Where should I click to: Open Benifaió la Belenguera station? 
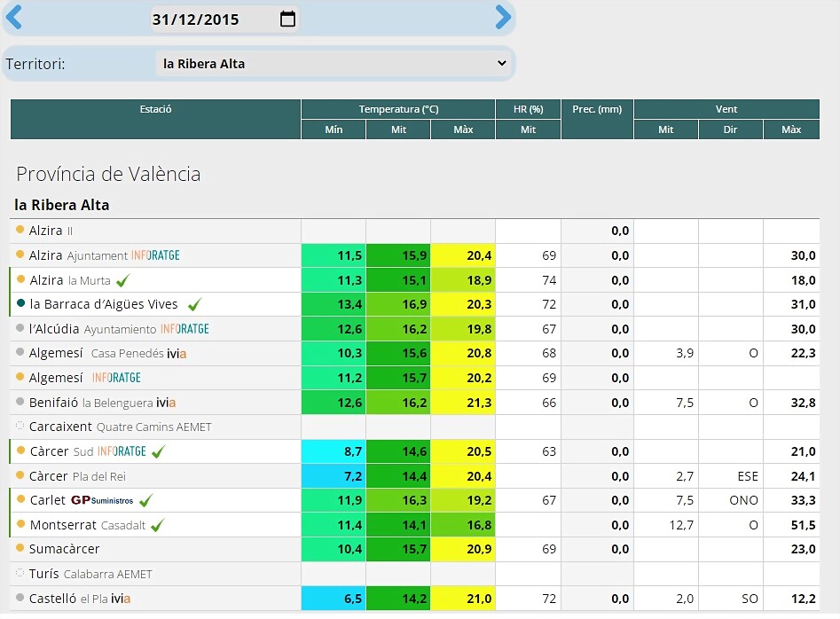tap(91, 403)
